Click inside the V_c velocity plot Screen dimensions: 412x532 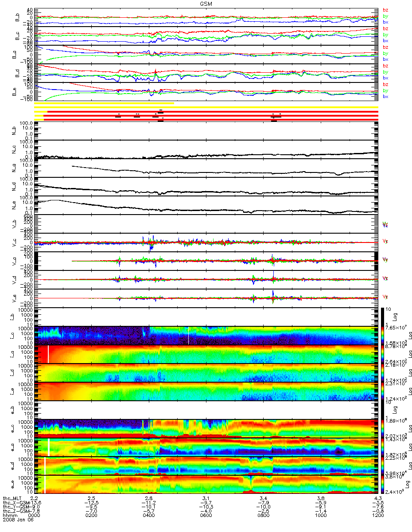point(206,243)
